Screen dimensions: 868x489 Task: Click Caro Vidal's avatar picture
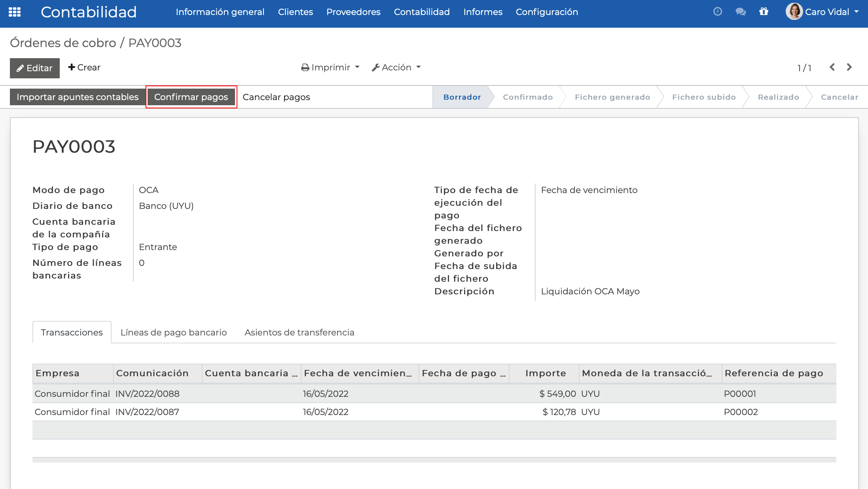click(794, 12)
